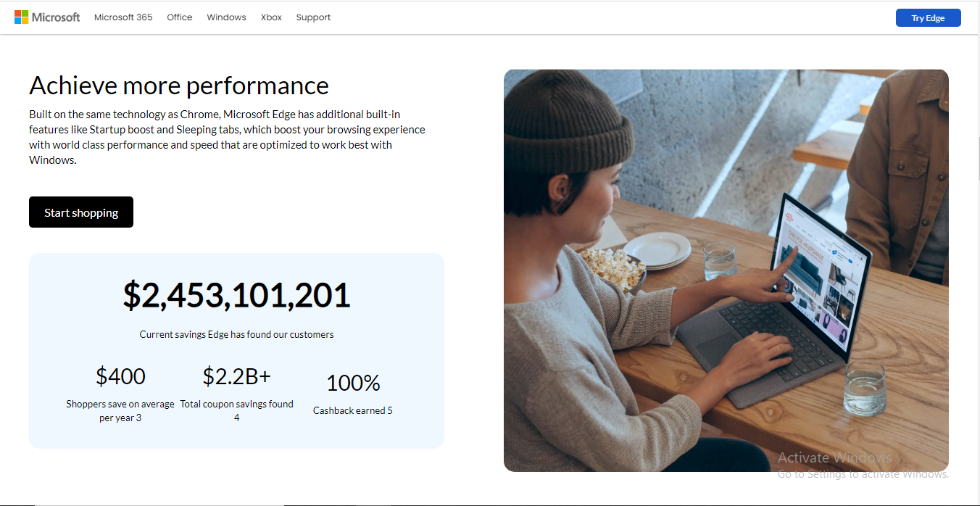This screenshot has width=980, height=506.
Task: Click the Try Edge button
Action: tap(928, 18)
